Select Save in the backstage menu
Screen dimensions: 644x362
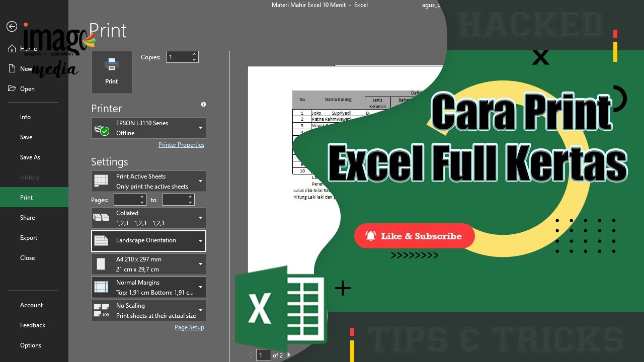click(x=34, y=137)
